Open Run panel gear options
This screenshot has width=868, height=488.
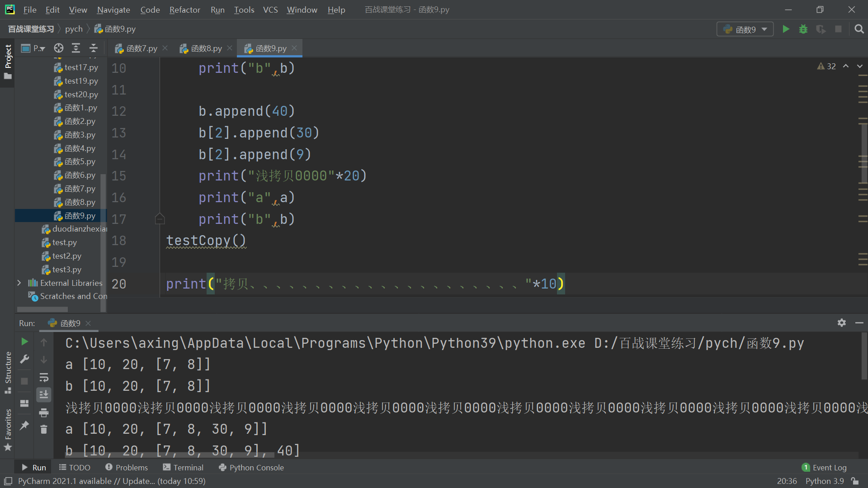pos(841,323)
